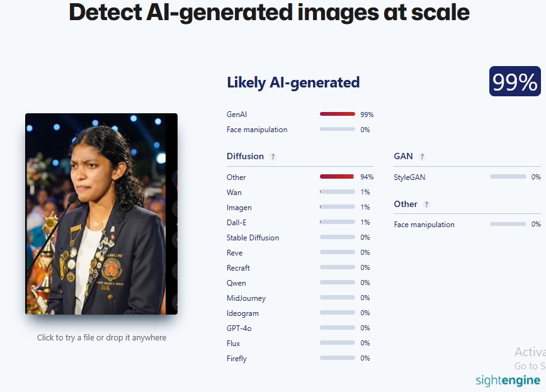The height and width of the screenshot is (392, 546).
Task: Click the uploaded image thumbnail
Action: point(101,214)
